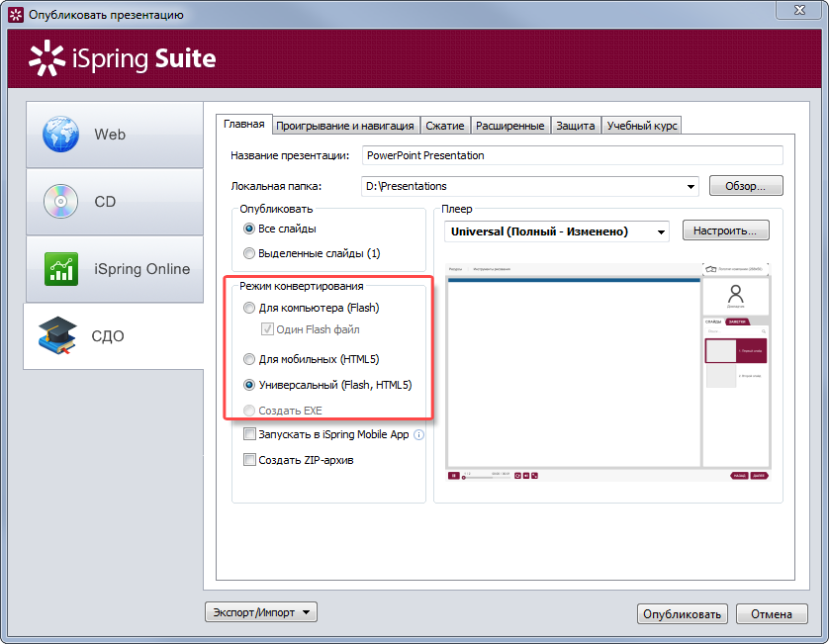Switch to the Главная tab
Viewport: 829px width, 644px height.
[x=243, y=125]
